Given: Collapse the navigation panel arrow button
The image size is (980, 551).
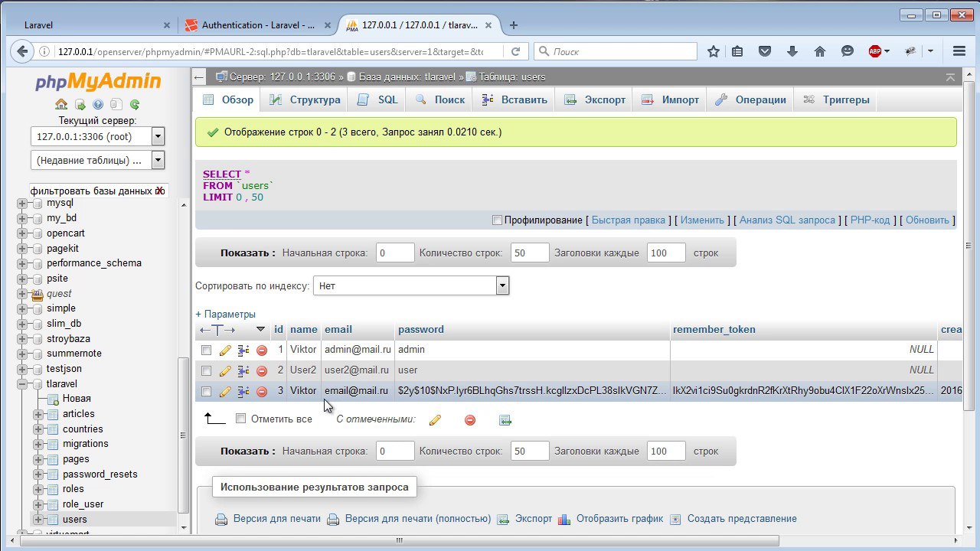Looking at the screenshot, I should pos(199,77).
